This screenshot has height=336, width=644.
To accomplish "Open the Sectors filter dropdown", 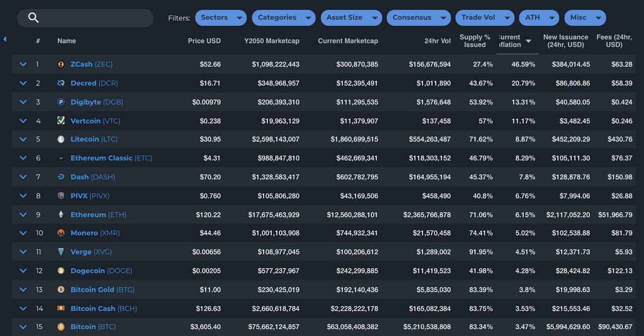I will (x=221, y=18).
